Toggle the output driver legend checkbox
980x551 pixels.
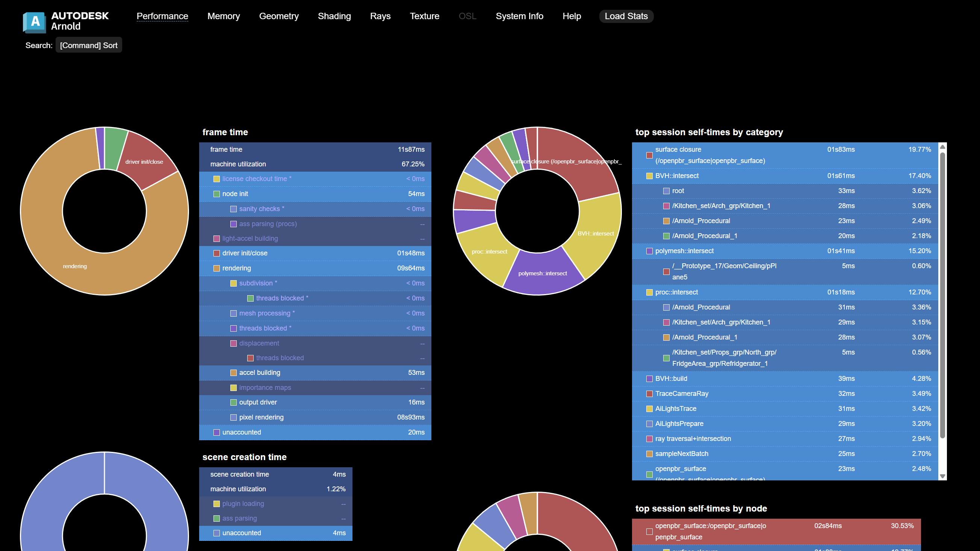pos(233,403)
